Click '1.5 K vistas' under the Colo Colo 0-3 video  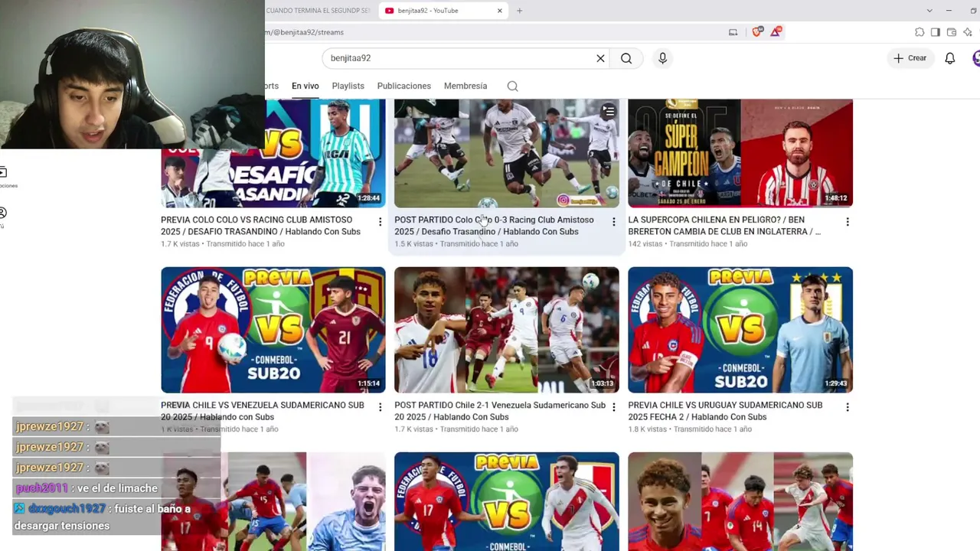(413, 244)
